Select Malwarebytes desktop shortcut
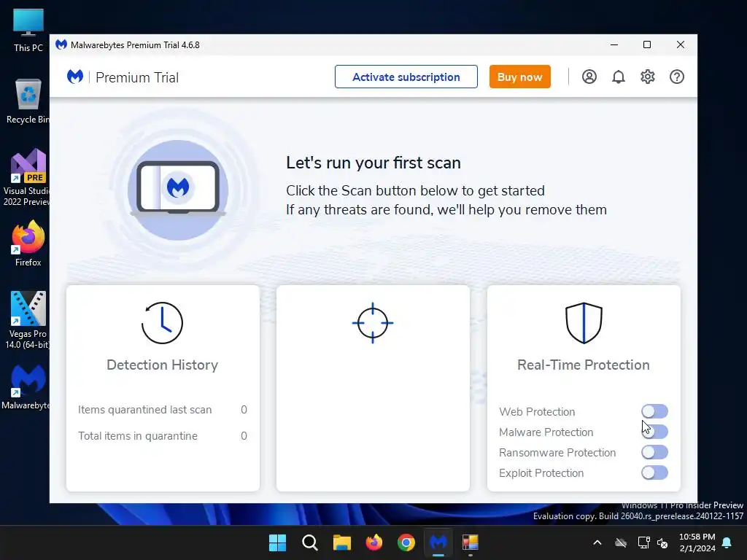747x560 pixels. coord(27,386)
